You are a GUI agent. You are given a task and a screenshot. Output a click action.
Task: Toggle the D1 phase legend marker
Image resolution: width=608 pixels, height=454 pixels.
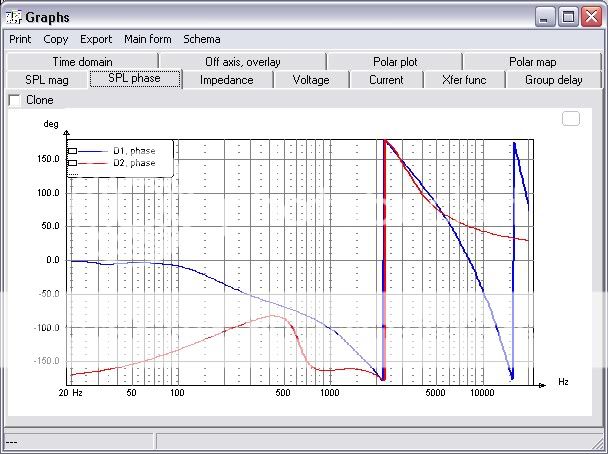pyautogui.click(x=72, y=151)
